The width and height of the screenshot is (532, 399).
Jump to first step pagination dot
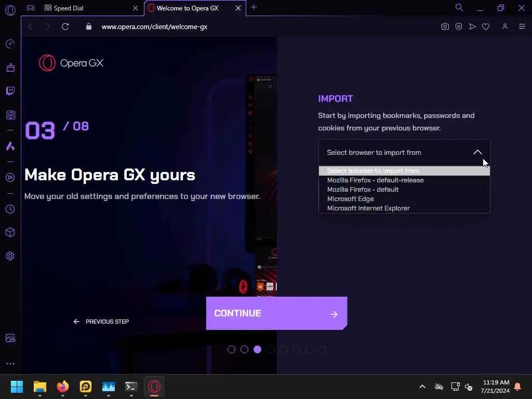click(x=231, y=350)
